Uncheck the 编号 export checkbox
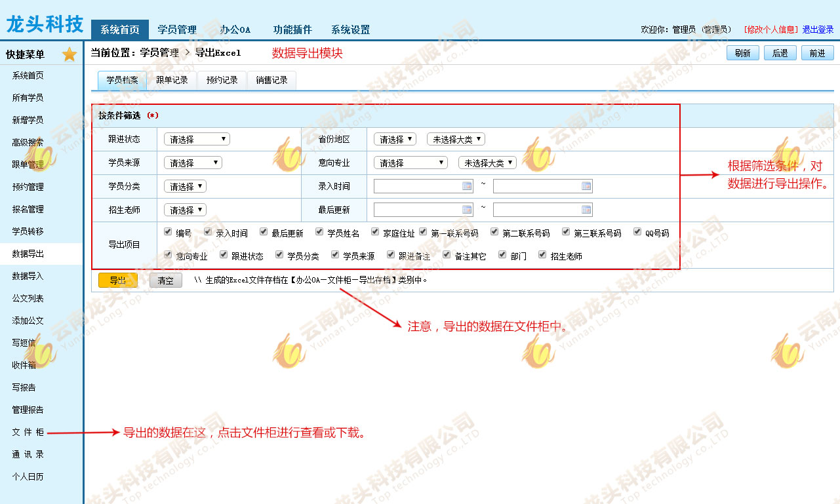The image size is (840, 504). (x=169, y=232)
